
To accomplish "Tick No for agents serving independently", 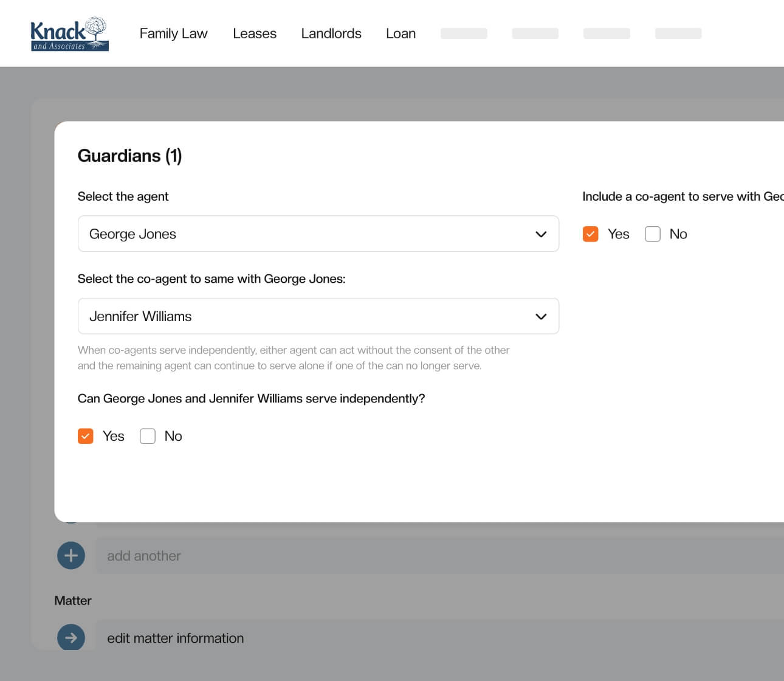I will (148, 436).
